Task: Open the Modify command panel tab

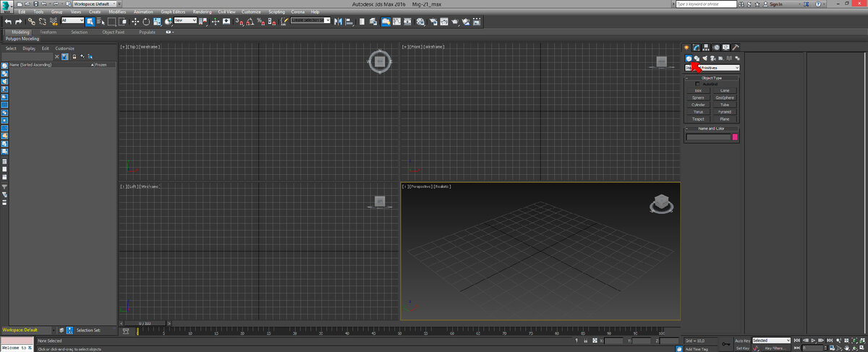Action: tap(696, 48)
